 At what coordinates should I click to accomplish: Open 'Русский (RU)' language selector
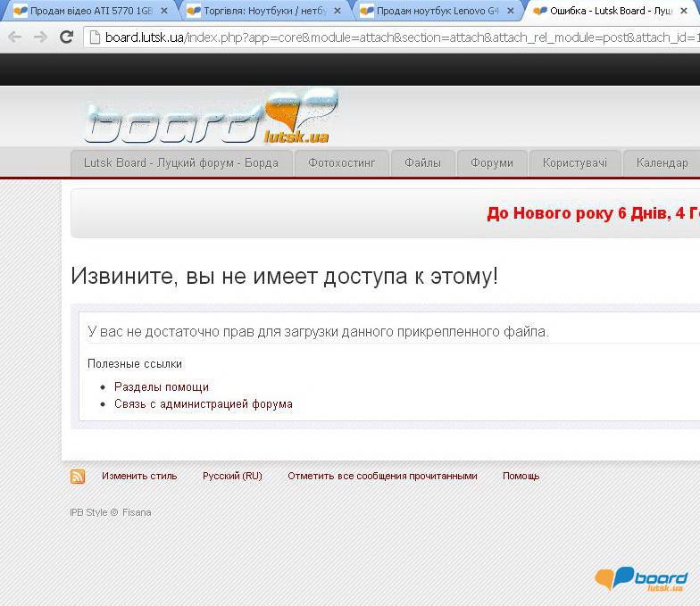pyautogui.click(x=232, y=476)
